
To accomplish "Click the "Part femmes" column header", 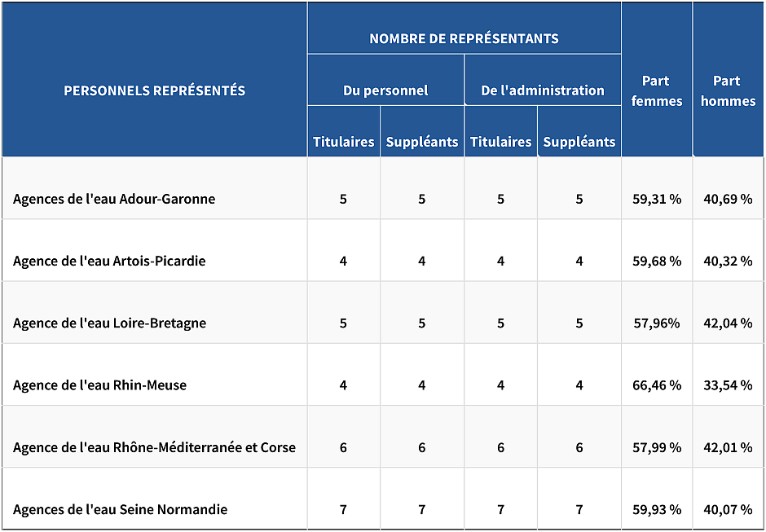I will [x=657, y=90].
